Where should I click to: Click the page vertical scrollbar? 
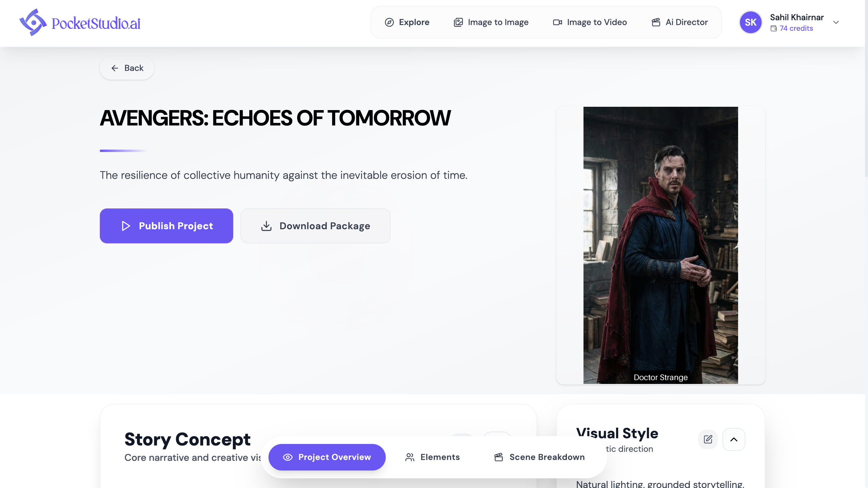[866, 88]
